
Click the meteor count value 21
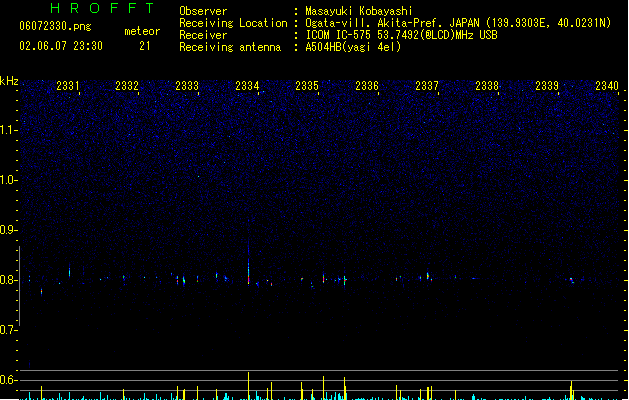point(144,46)
